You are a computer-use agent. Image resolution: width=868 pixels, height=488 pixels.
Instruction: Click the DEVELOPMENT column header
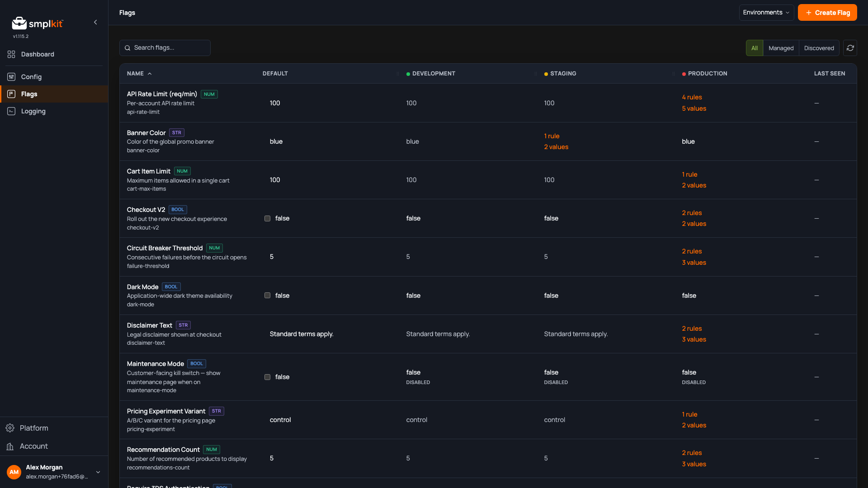[x=433, y=74]
